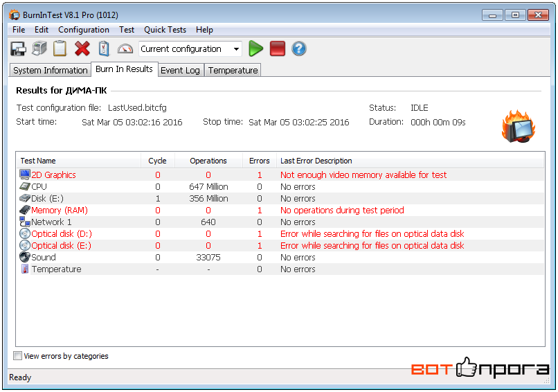The height and width of the screenshot is (392, 558).
Task: Click the BurnInTest title bar app icon
Action: [x=15, y=15]
